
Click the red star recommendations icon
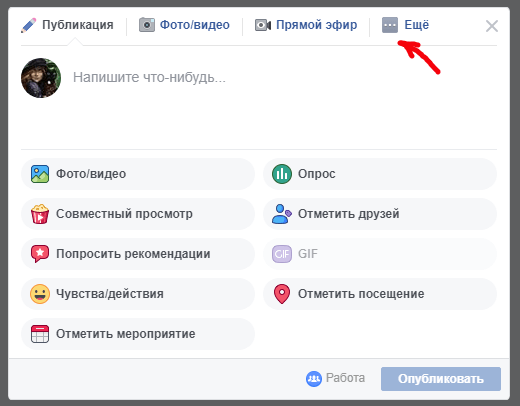40,254
